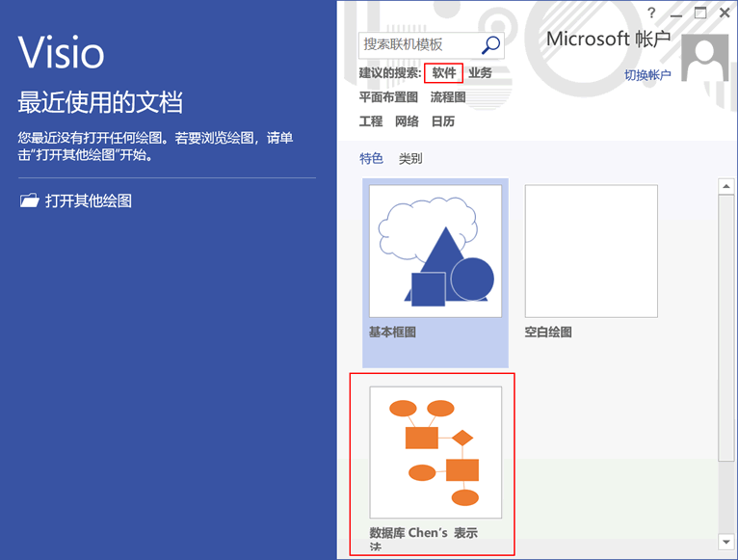Image resolution: width=738 pixels, height=560 pixels.
Task: Maximize the Visio window
Action: [700, 13]
